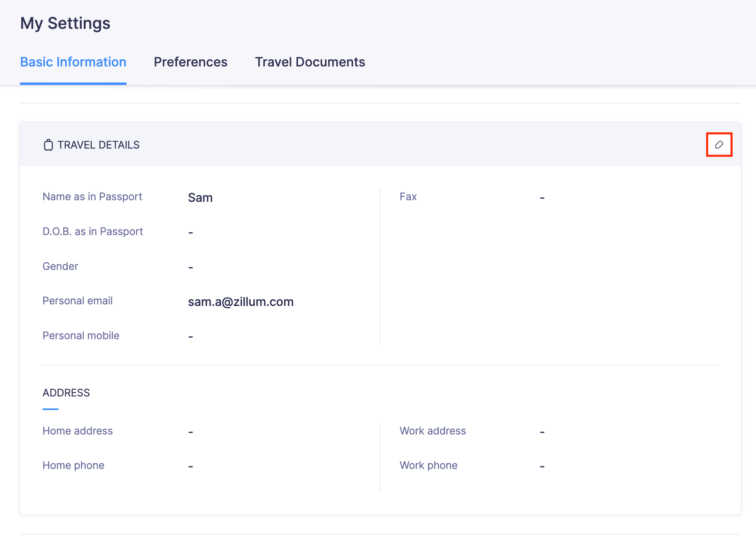Click the ADDRESS section heading
Viewport: 756px width, 543px height.
pos(66,393)
